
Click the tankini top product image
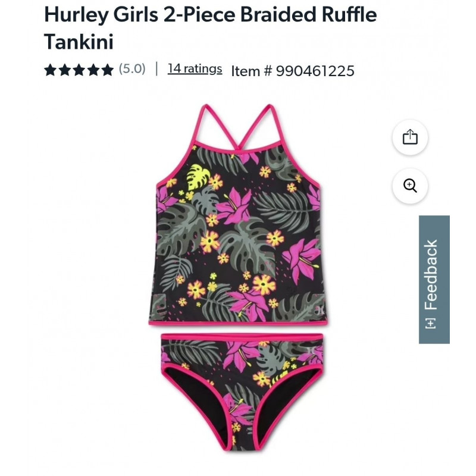tap(237, 215)
